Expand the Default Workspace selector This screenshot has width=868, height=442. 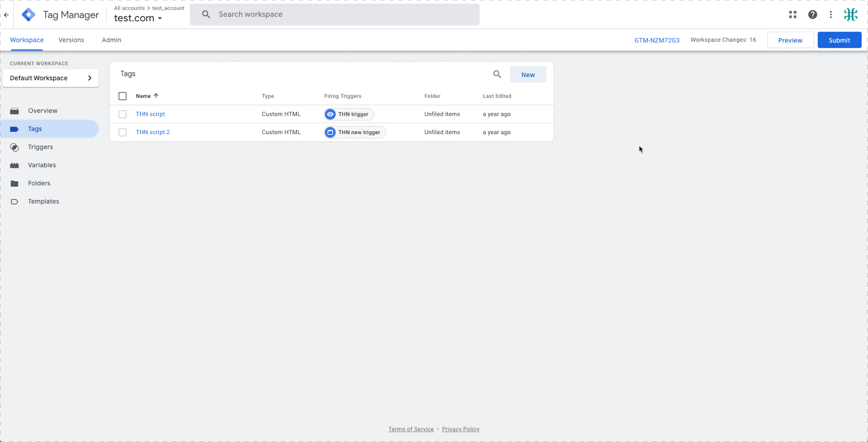[x=51, y=78]
